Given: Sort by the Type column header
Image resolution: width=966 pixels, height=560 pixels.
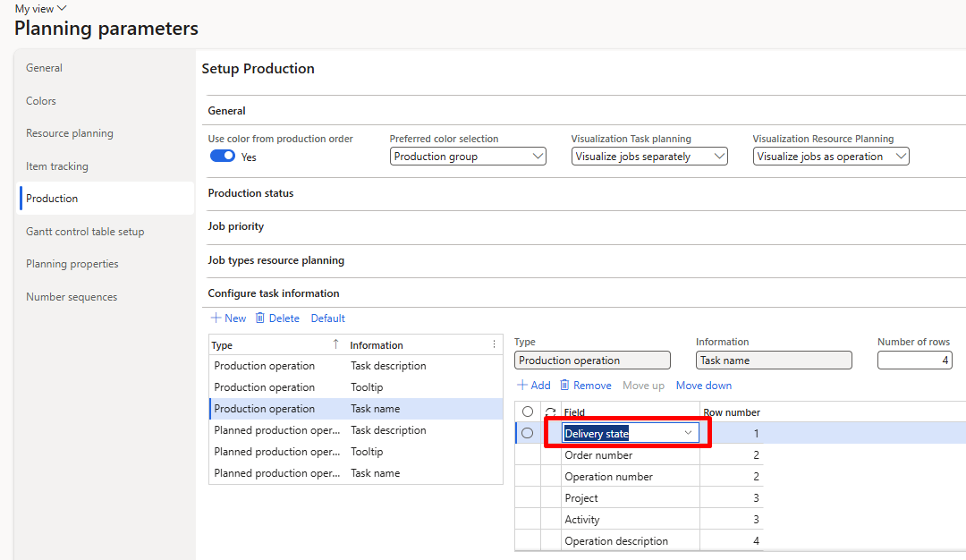Looking at the screenshot, I should 222,345.
